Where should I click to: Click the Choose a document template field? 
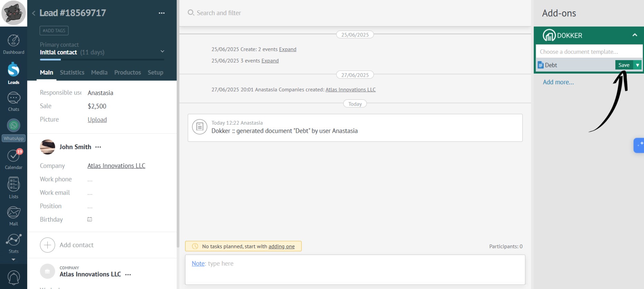[589, 52]
